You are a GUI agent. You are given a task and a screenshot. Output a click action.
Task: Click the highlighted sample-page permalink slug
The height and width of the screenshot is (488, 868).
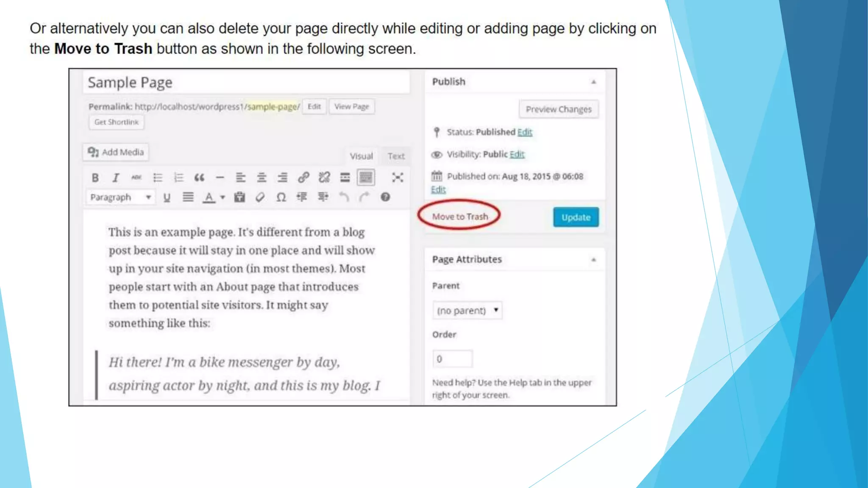tap(273, 107)
